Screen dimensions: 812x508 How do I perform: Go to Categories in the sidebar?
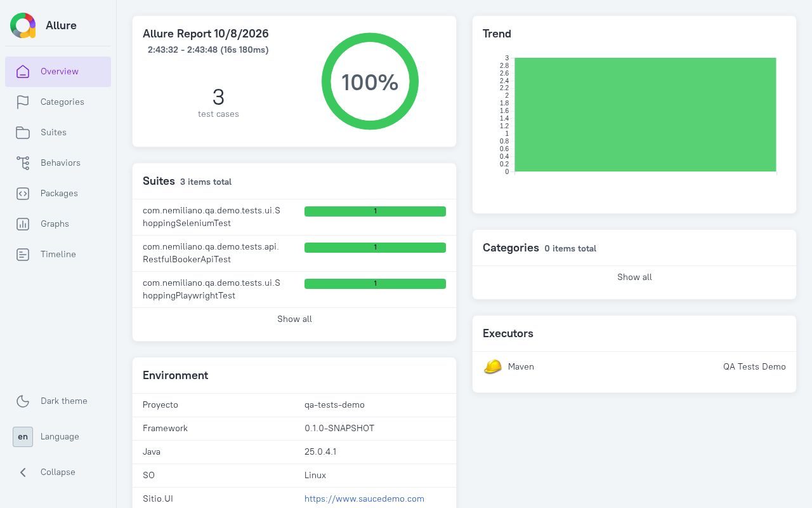coord(58,102)
